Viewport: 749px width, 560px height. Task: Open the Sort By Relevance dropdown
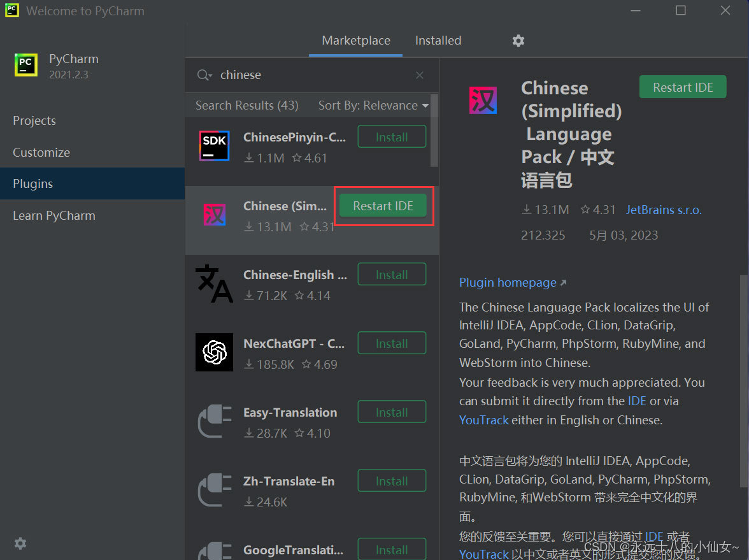pos(373,106)
